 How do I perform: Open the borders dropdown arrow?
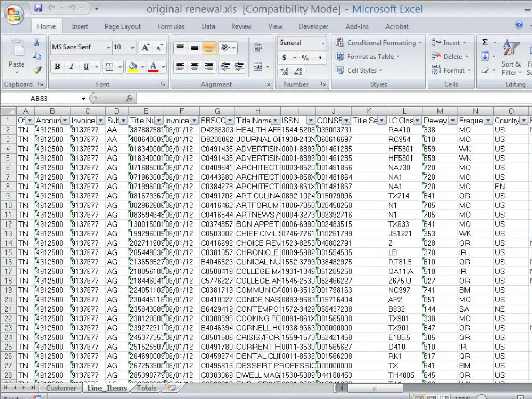point(120,67)
